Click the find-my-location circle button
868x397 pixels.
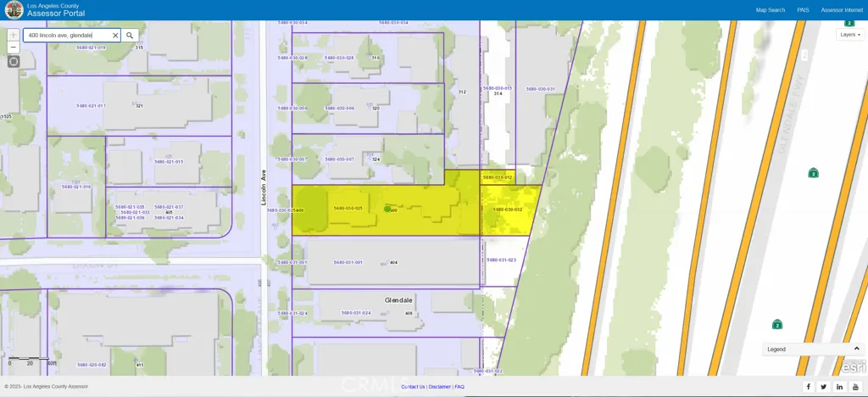tap(14, 61)
